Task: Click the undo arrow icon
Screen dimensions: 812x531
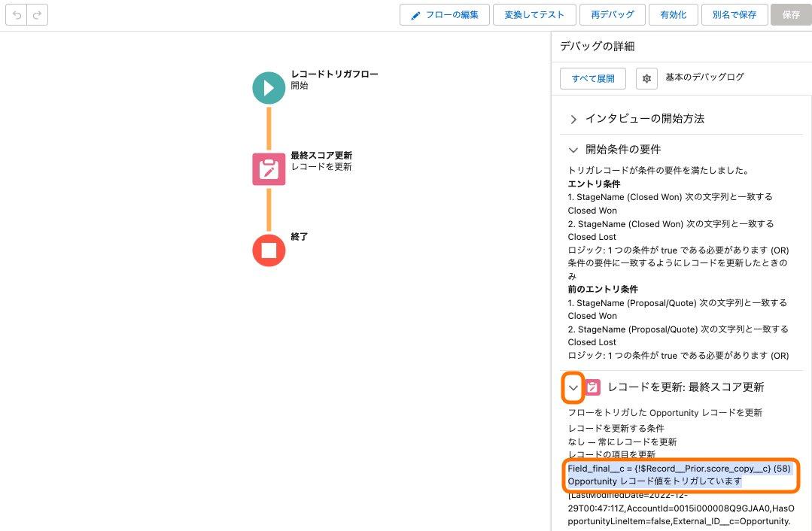Action: [x=17, y=14]
